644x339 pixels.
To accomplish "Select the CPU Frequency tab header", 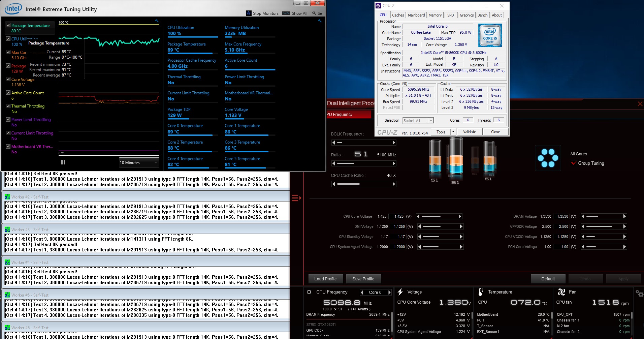I will coord(349,115).
